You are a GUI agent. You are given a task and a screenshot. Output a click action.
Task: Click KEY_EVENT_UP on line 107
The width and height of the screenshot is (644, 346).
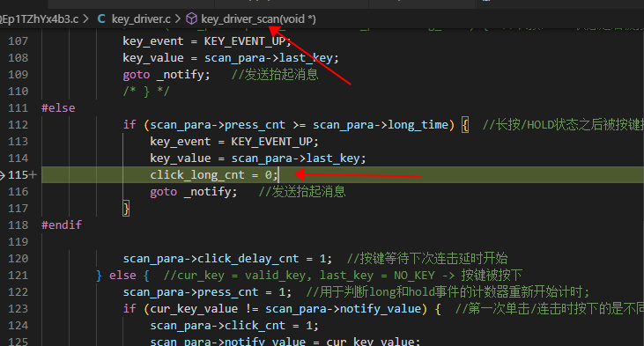[244, 41]
